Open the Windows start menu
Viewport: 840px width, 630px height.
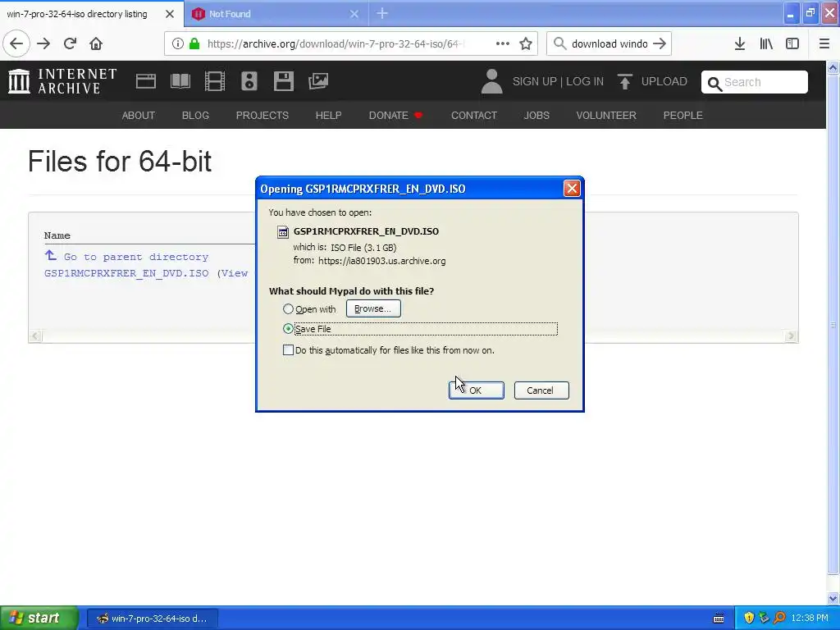pos(39,619)
